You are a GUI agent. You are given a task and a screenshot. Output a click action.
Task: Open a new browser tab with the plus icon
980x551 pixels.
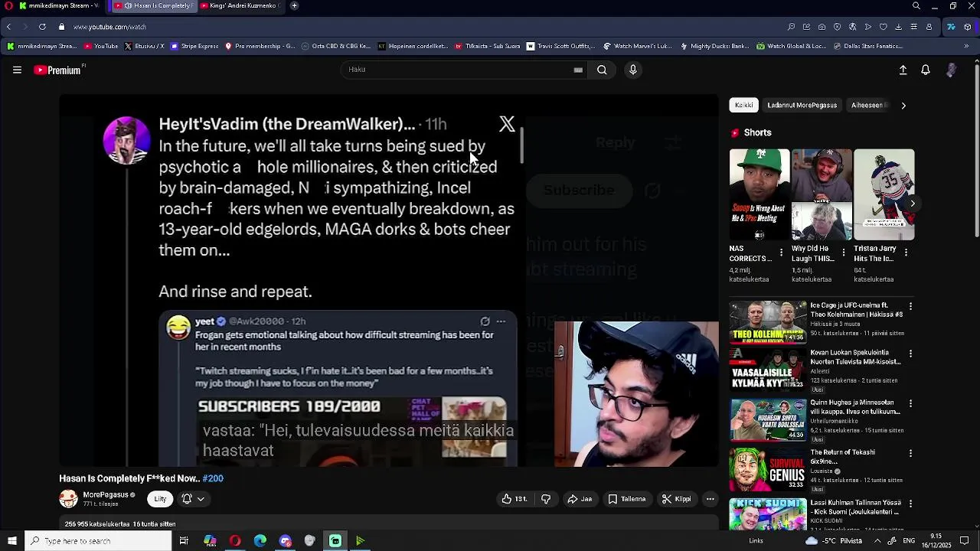pyautogui.click(x=294, y=5)
